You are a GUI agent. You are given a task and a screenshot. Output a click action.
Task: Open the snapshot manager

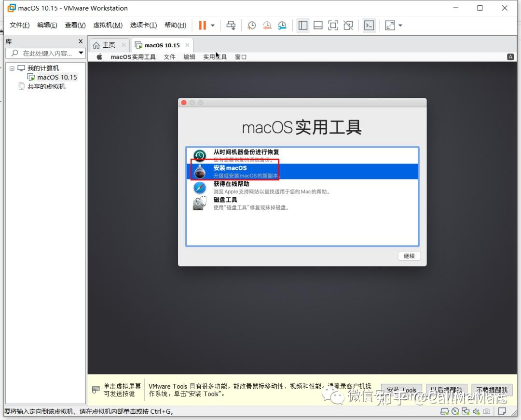pyautogui.click(x=282, y=25)
